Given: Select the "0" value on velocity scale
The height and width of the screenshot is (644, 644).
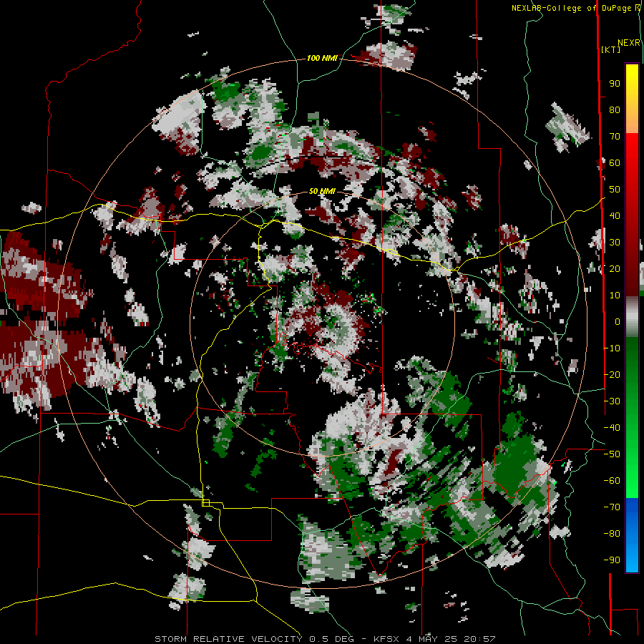Looking at the screenshot, I should (x=618, y=321).
